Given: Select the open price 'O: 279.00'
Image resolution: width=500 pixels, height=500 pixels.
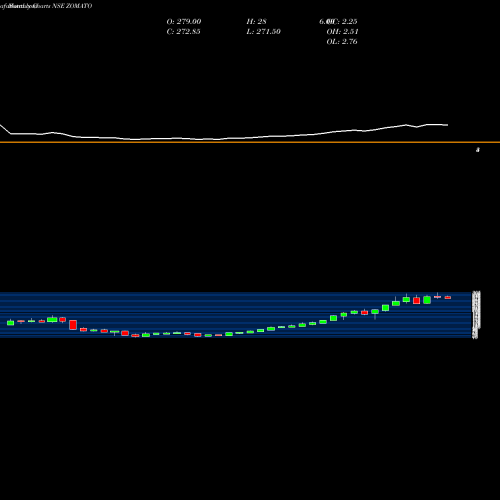Looking at the screenshot, I should click(x=184, y=21).
